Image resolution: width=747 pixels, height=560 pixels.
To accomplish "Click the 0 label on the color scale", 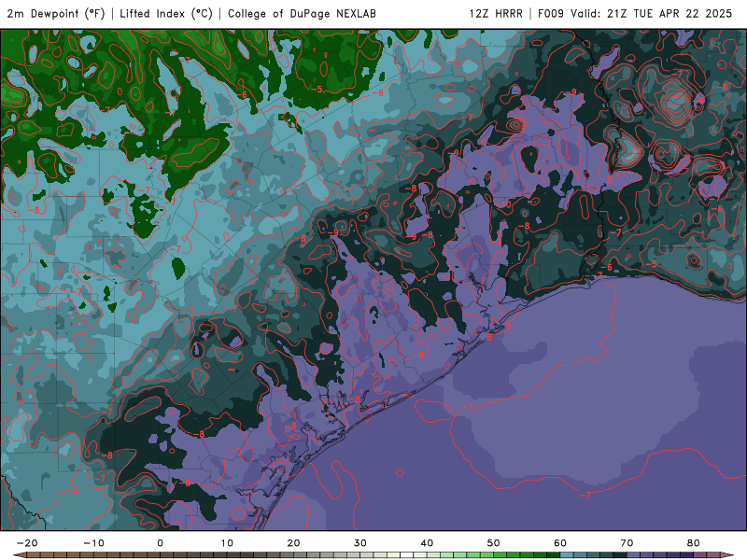I will 160,543.
